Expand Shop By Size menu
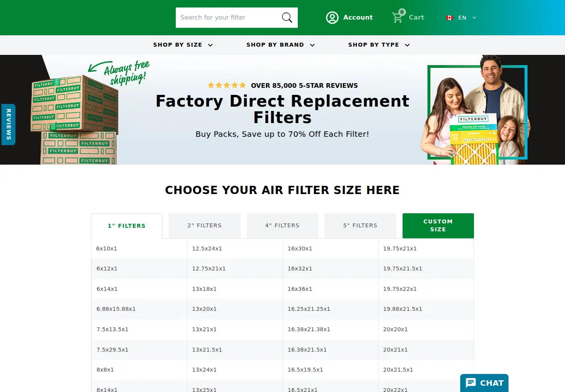Image resolution: width=565 pixels, height=392 pixels. tap(183, 45)
